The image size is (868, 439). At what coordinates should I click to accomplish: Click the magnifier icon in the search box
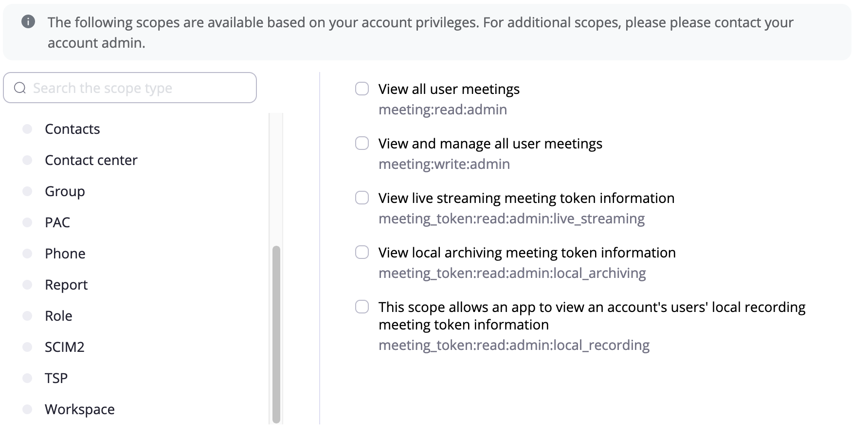point(20,88)
